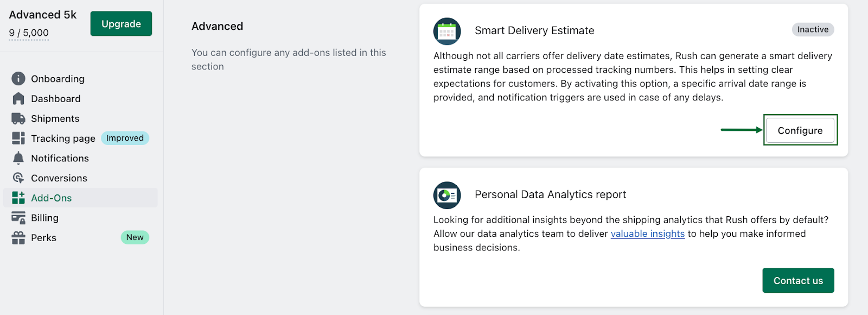Configure the Smart Delivery Estimate add-on
This screenshot has width=868, height=315.
(800, 130)
